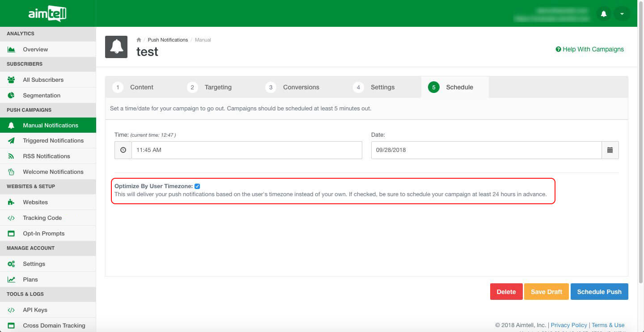Click the API Keys code icon

(x=11, y=310)
